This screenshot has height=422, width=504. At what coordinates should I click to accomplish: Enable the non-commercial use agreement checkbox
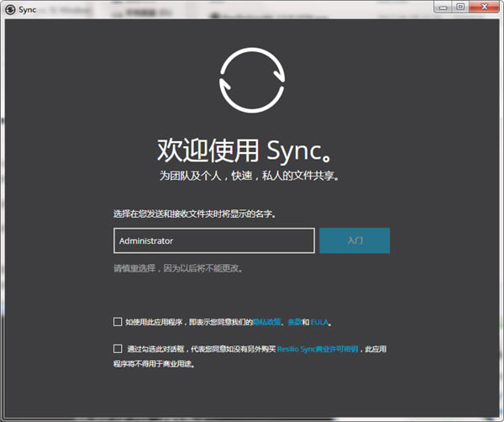tap(118, 348)
